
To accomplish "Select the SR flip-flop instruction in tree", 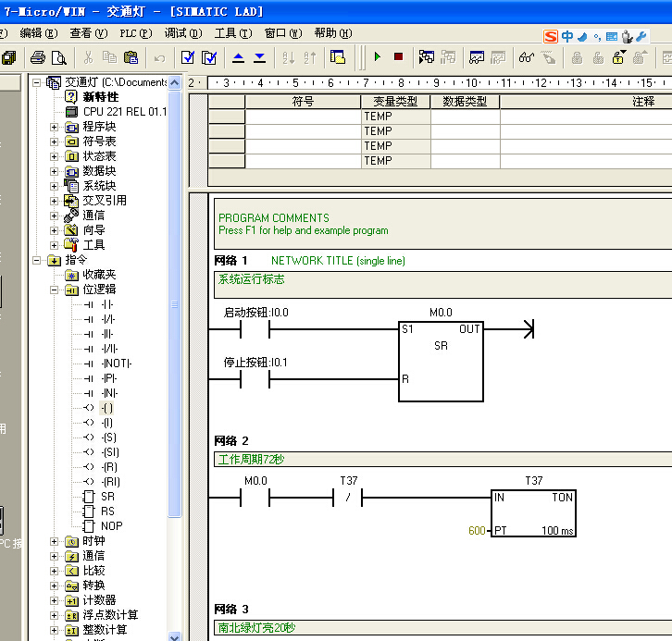I will tap(107, 497).
